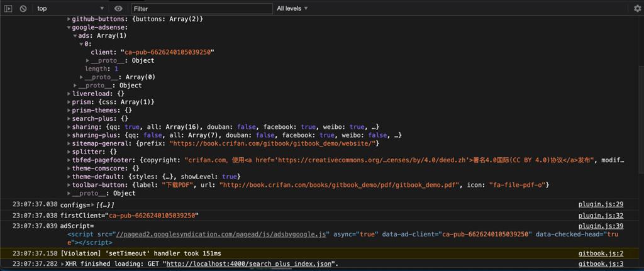Select the "fa-file-pdf-o" icon value
Image resolution: width=644 pixels, height=271 pixels.
pyautogui.click(x=517, y=185)
